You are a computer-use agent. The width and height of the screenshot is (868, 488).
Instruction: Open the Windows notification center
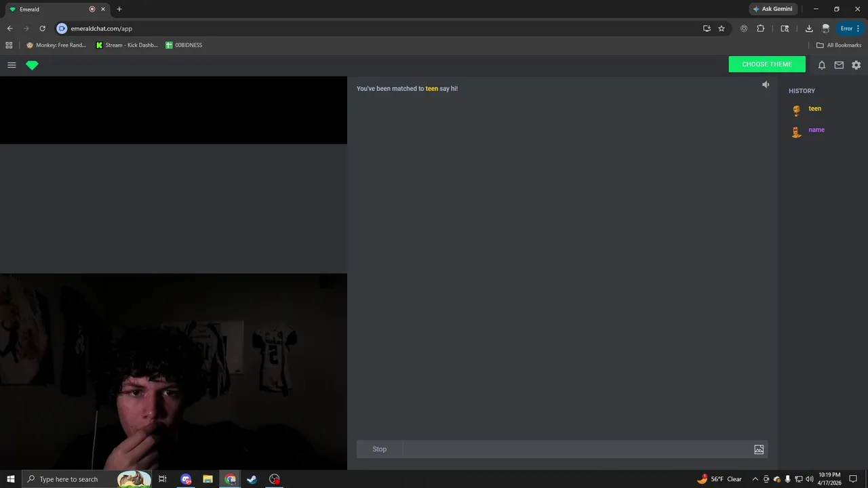tap(853, 479)
